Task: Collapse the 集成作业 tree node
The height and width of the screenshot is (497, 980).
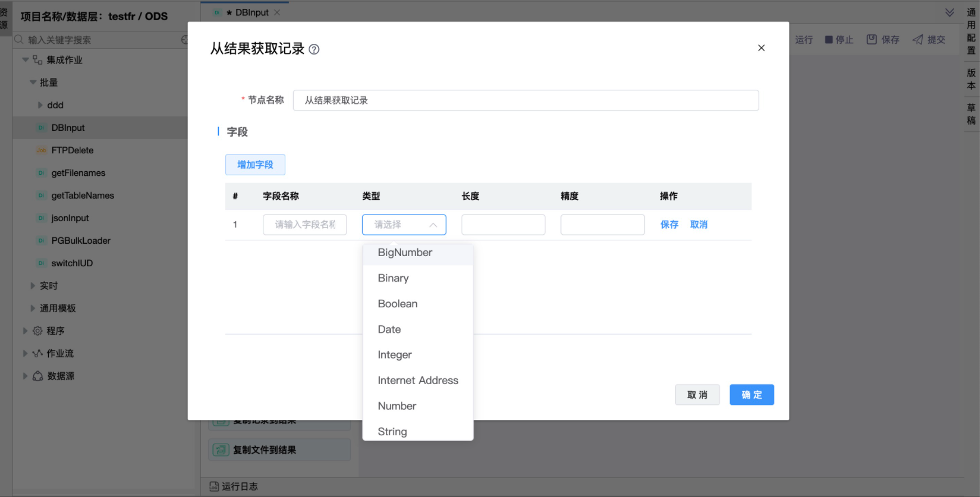Action: (25, 60)
